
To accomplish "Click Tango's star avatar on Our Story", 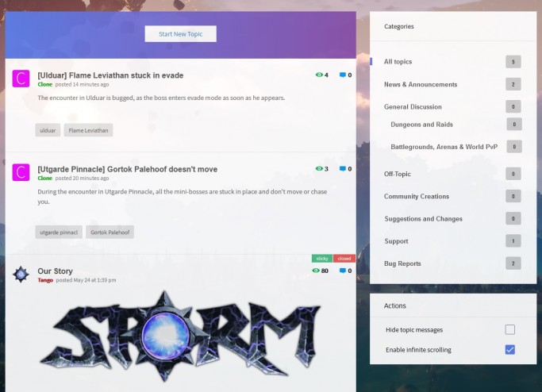I will point(21,275).
